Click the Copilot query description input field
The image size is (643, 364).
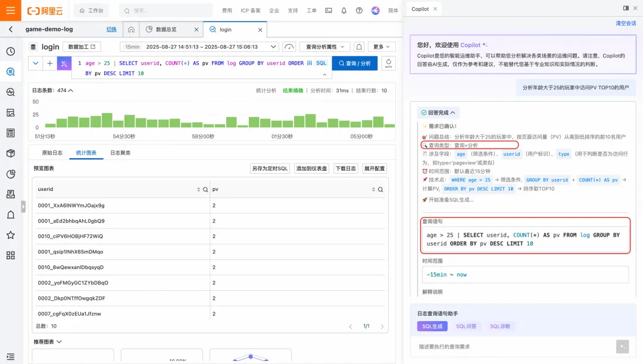[x=516, y=347]
